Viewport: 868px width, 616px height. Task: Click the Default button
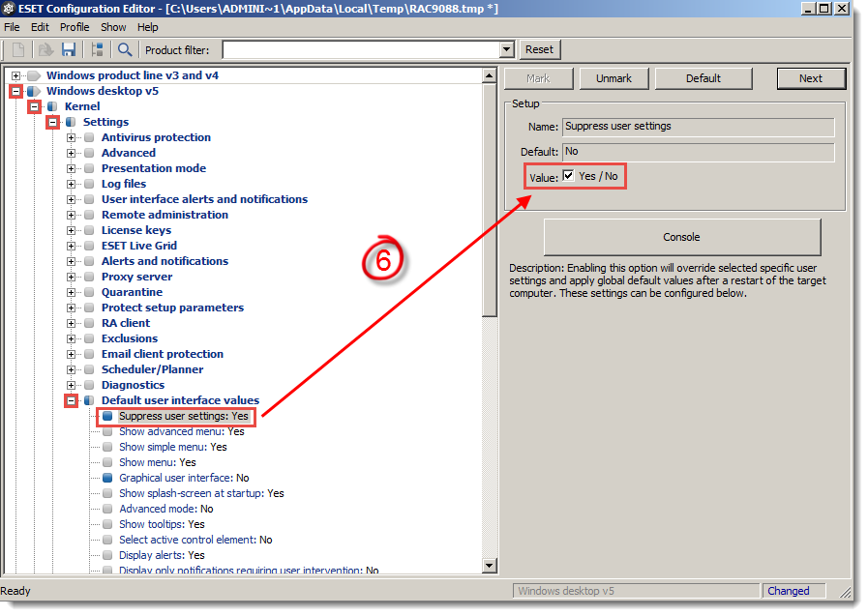(703, 78)
